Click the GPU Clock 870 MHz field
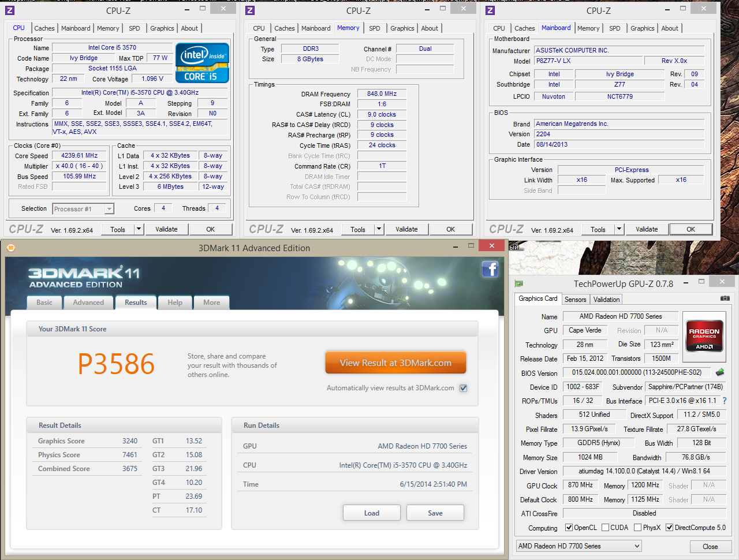The height and width of the screenshot is (560, 739). (580, 486)
